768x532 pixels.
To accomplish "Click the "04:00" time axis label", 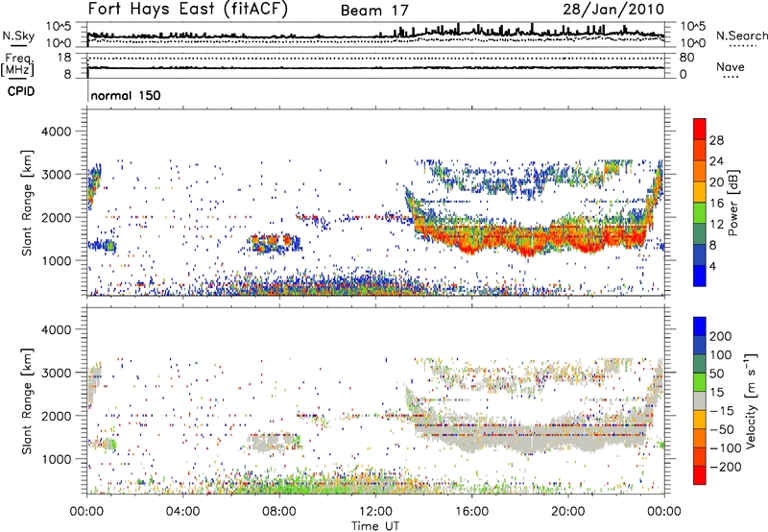I will click(183, 512).
